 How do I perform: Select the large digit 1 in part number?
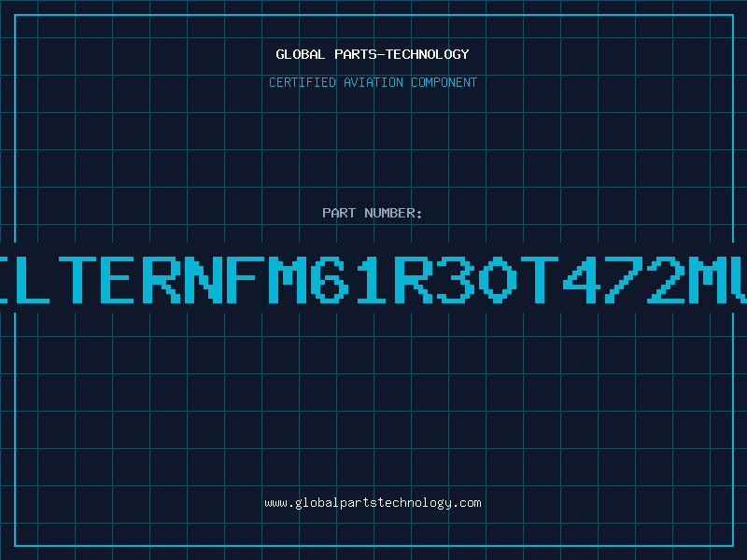pos(371,279)
